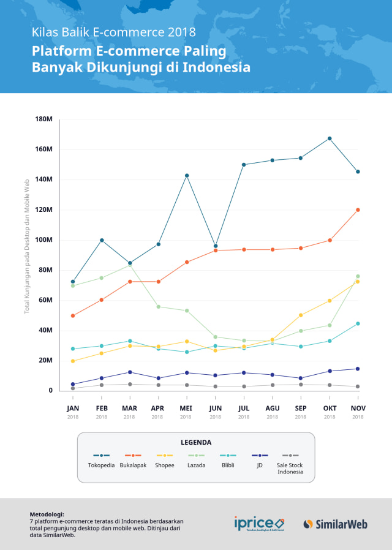Click the Metodologi heading text
Image resolution: width=392 pixels, height=550 pixels.
pos(47,514)
